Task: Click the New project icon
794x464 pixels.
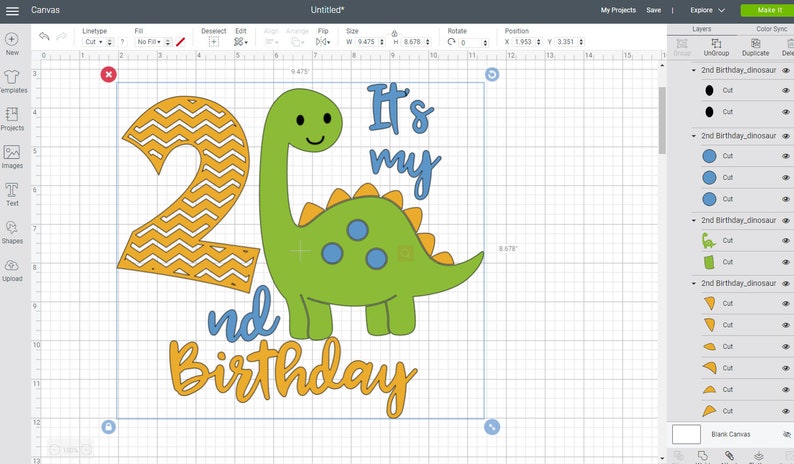Action: (12, 40)
